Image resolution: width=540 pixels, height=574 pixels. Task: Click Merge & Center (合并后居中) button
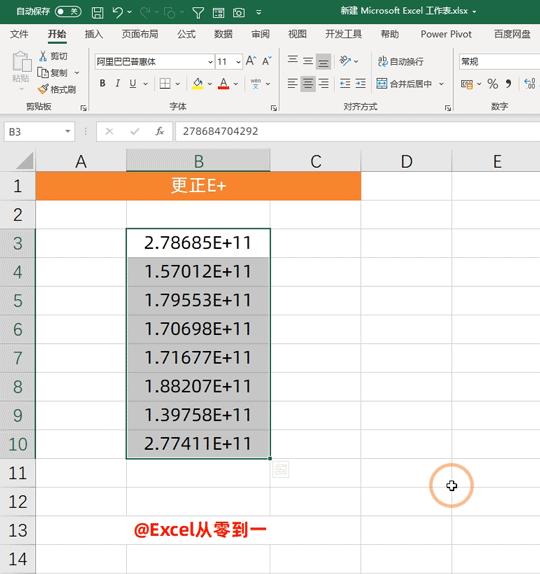click(x=404, y=84)
